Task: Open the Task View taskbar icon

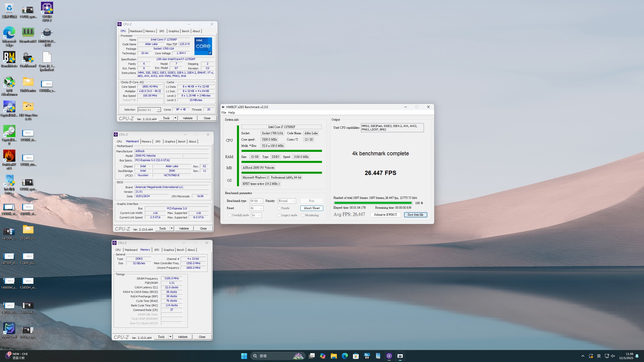Action: tap(312, 356)
